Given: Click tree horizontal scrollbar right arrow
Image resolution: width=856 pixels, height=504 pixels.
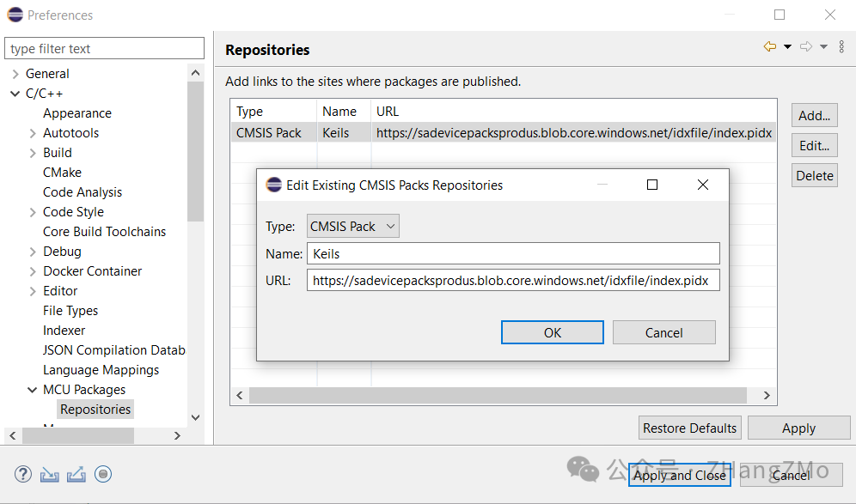Looking at the screenshot, I should [177, 436].
